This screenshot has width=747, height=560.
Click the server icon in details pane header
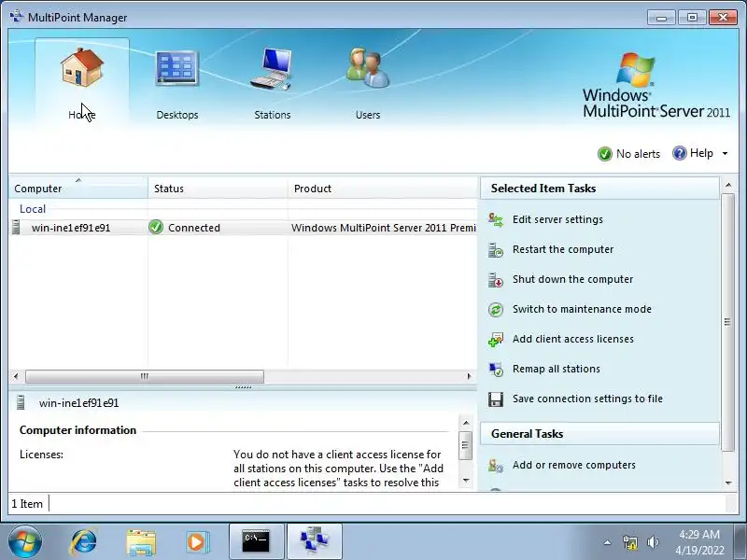coord(21,403)
